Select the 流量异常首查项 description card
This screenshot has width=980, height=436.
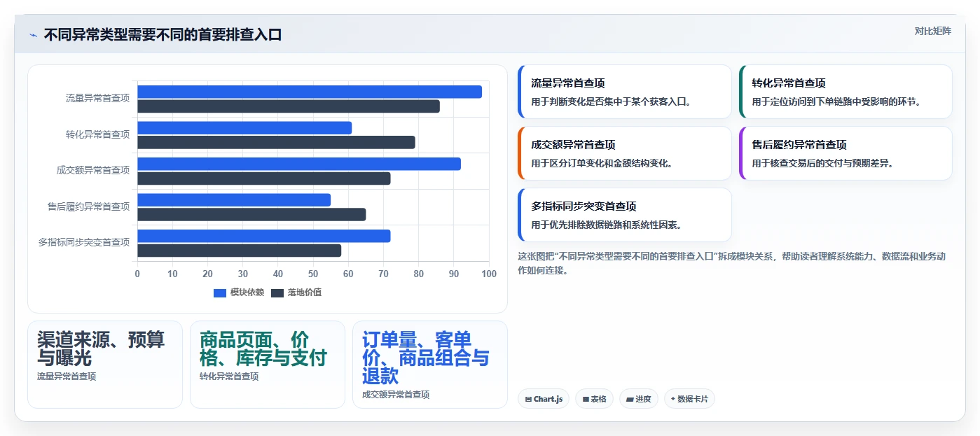624,92
